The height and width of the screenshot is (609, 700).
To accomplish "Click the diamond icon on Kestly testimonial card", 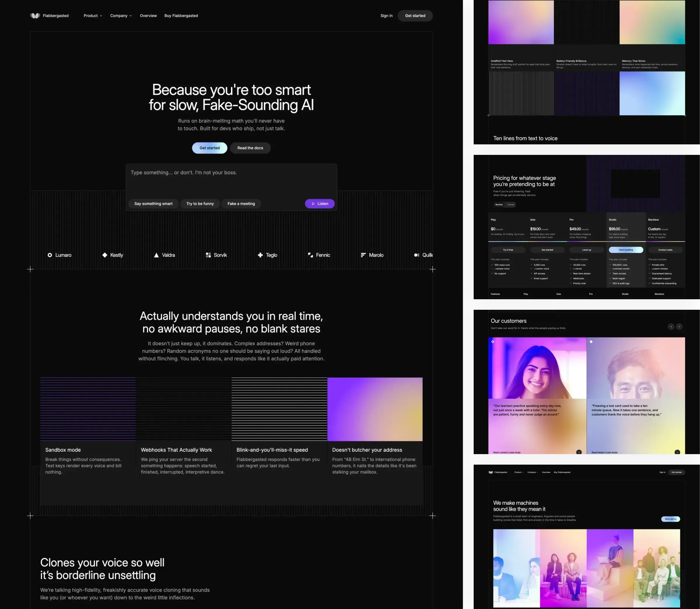I will point(591,342).
